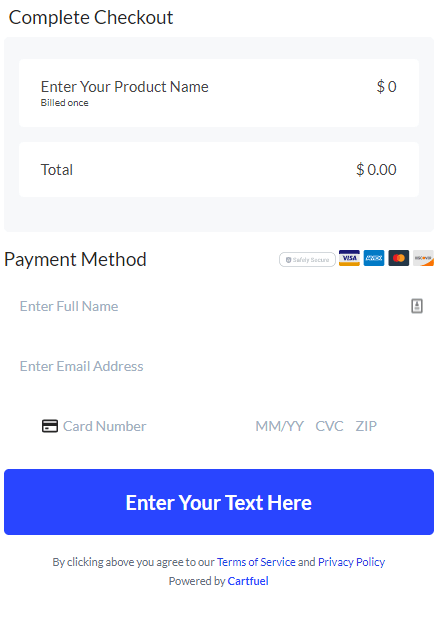Select the MM/YY expiry input
Viewport: 446px width, 621px height.
pyautogui.click(x=280, y=426)
